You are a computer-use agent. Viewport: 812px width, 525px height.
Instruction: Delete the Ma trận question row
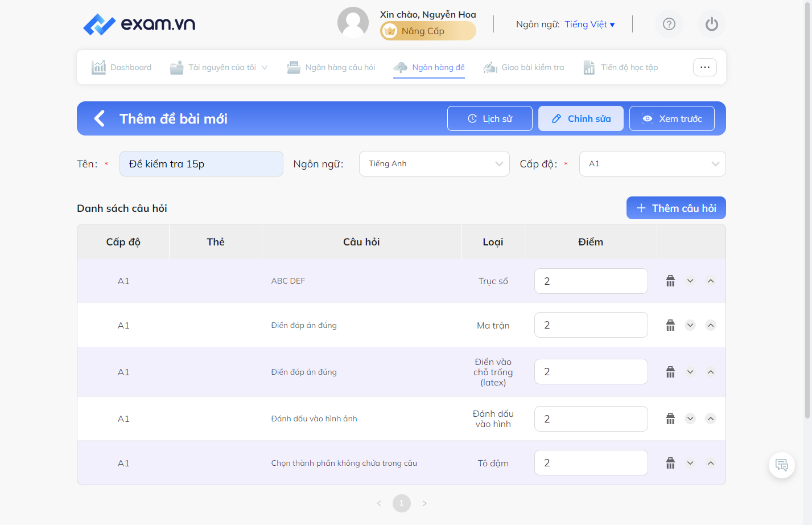tap(670, 325)
